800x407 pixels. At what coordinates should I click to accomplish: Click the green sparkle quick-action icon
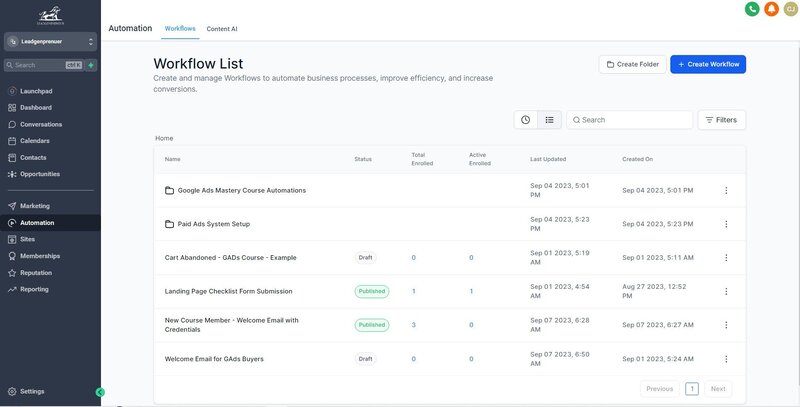pyautogui.click(x=91, y=65)
